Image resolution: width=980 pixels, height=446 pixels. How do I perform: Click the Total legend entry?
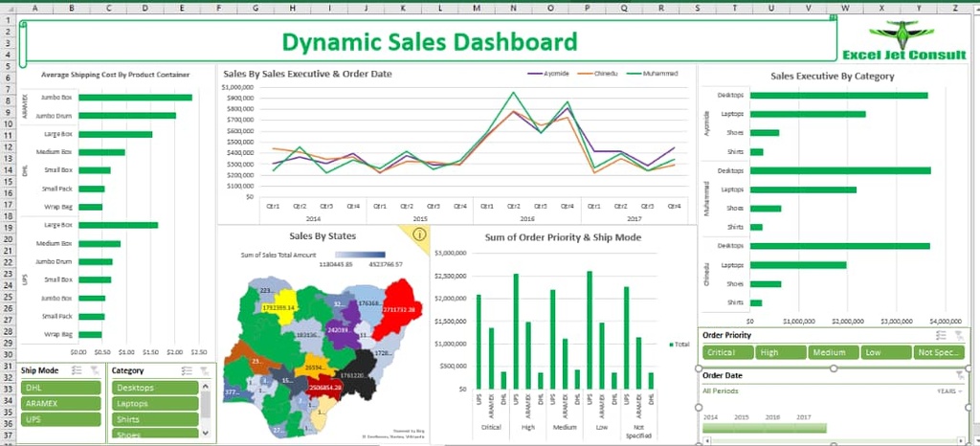[679, 345]
